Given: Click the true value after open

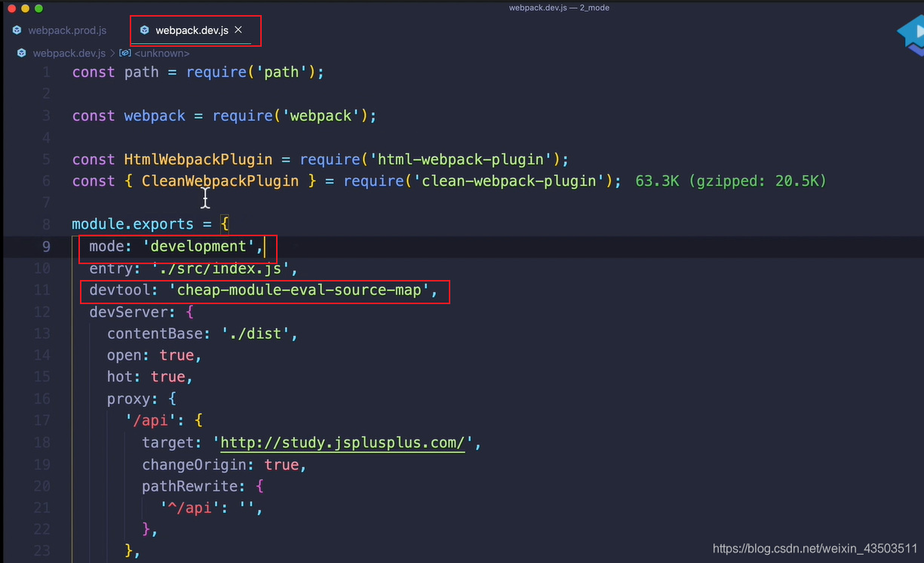Looking at the screenshot, I should pyautogui.click(x=177, y=355).
